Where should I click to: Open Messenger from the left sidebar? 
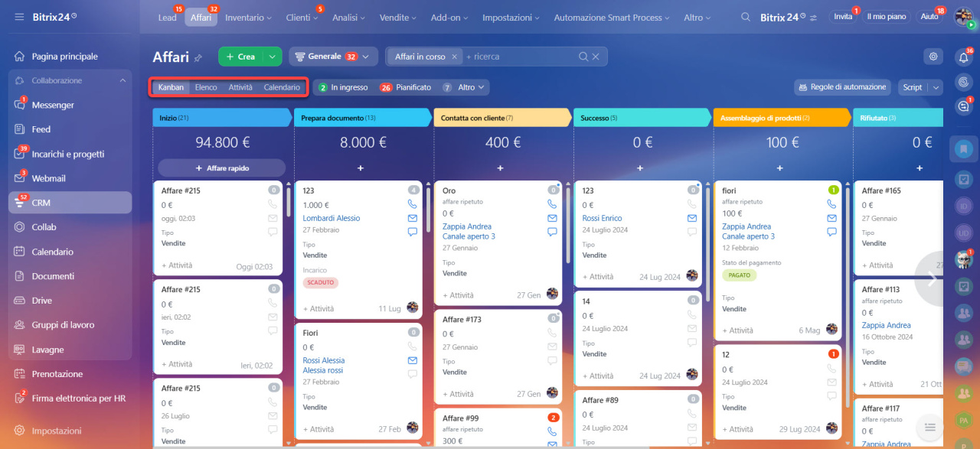pyautogui.click(x=53, y=105)
